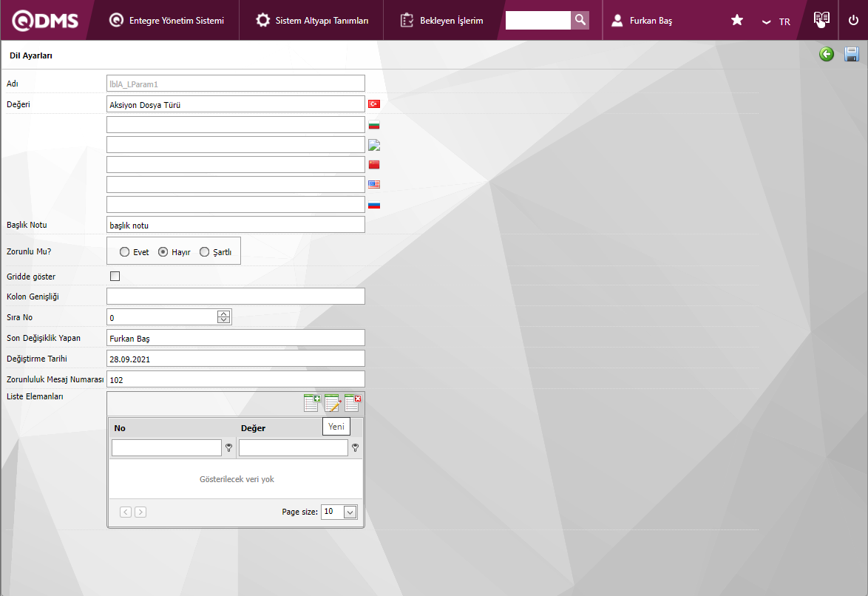Screen dimensions: 868x596
Task: Open Sistem Altyapı Tanımları menu
Action: pos(312,21)
